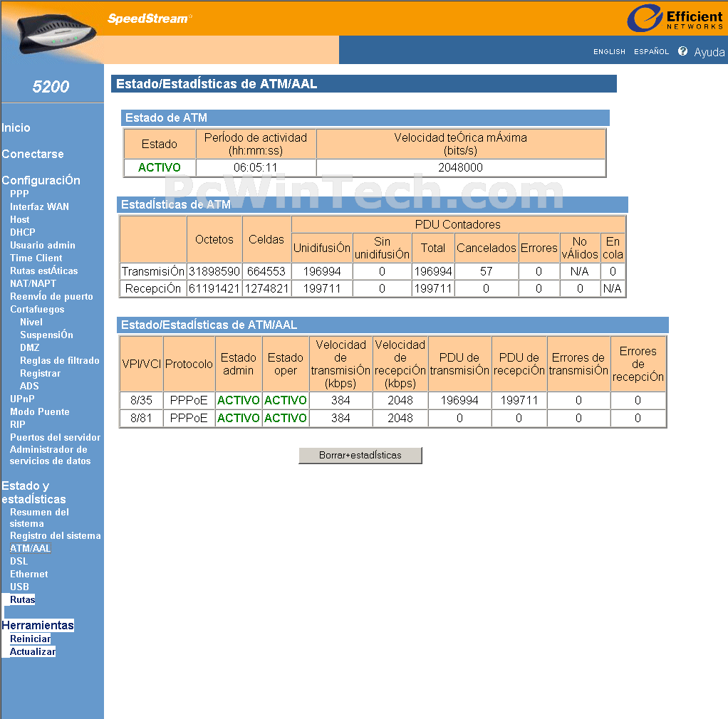
Task: Click Actualizar under Herramientas
Action: [33, 652]
